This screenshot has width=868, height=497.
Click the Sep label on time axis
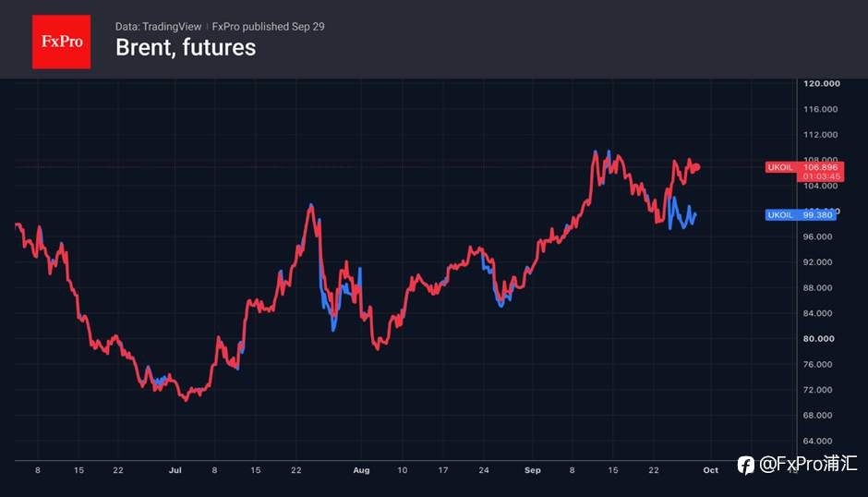point(533,470)
